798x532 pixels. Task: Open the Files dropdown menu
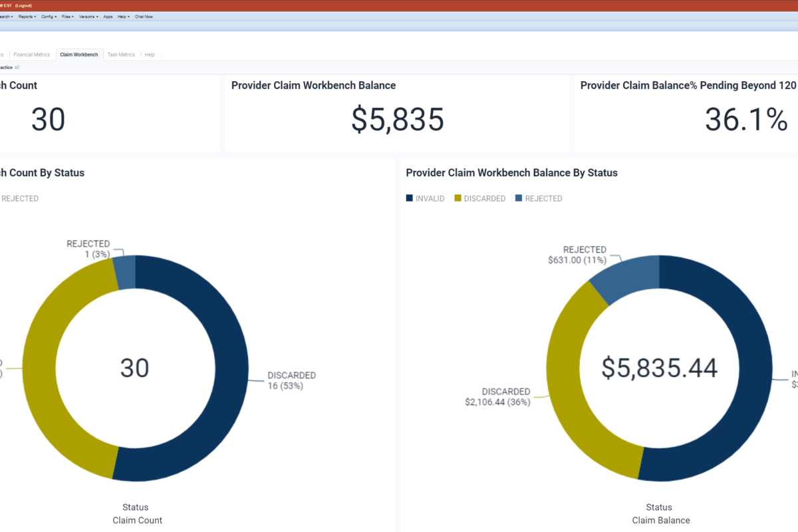[x=67, y=17]
